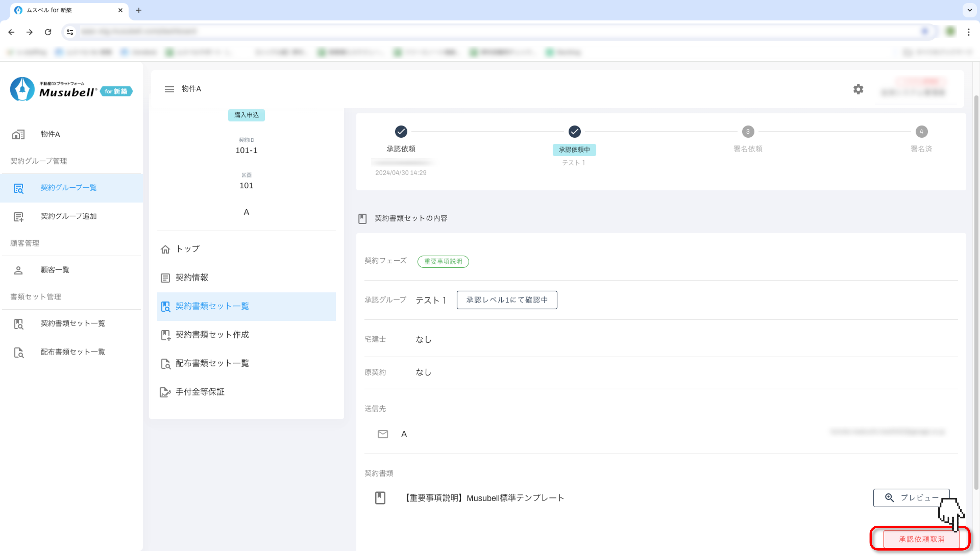Click the 顧客一覧 person icon
The image size is (980, 557).
tap(18, 270)
